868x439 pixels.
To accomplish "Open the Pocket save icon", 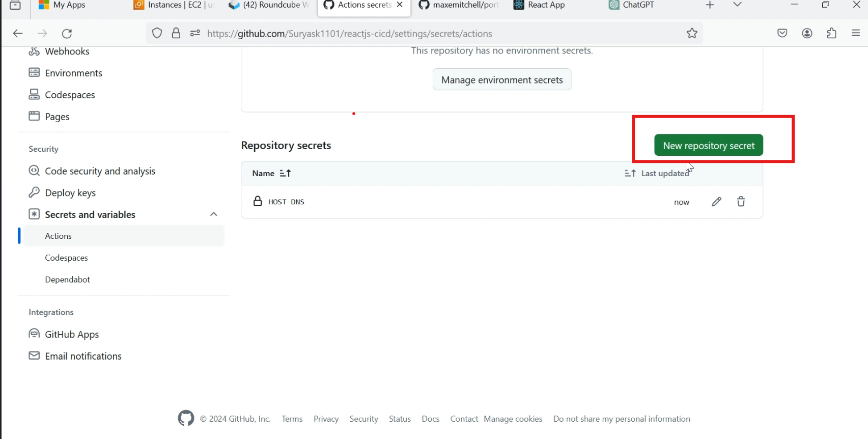I will pos(782,34).
